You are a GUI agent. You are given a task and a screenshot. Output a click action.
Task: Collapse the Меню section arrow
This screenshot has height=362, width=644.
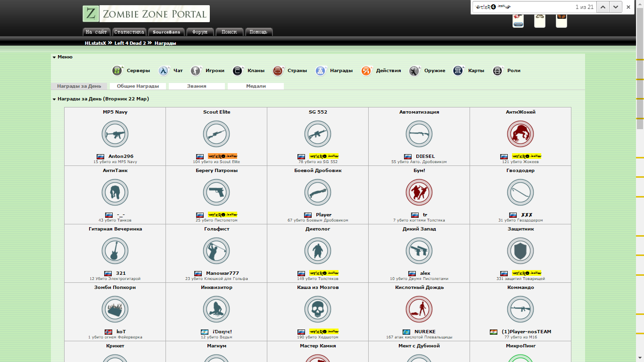[54, 57]
